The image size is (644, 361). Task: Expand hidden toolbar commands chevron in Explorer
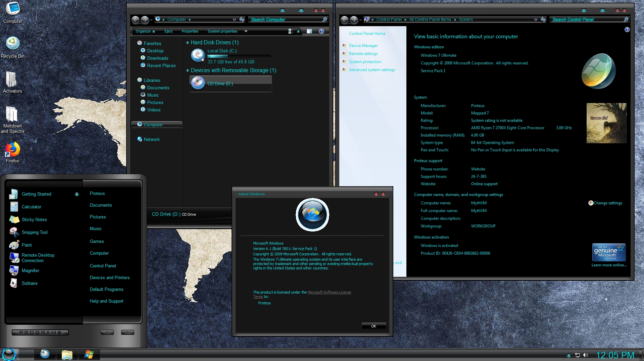[x=246, y=31]
